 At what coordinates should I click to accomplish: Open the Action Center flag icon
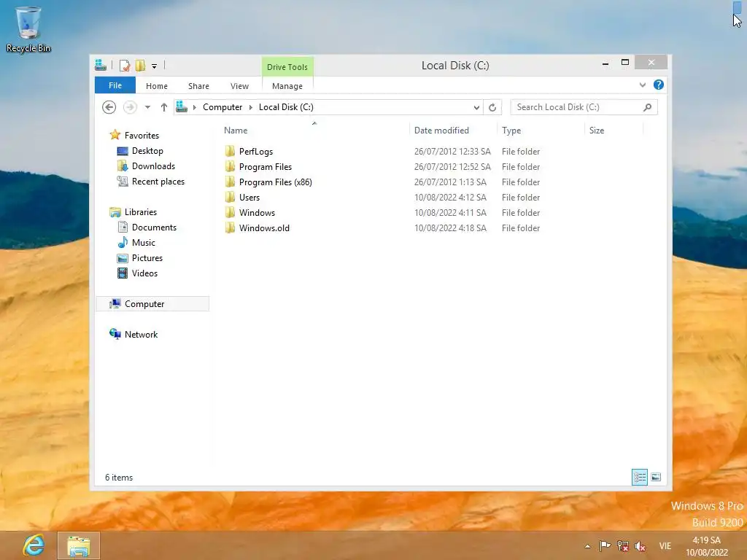[x=605, y=545]
